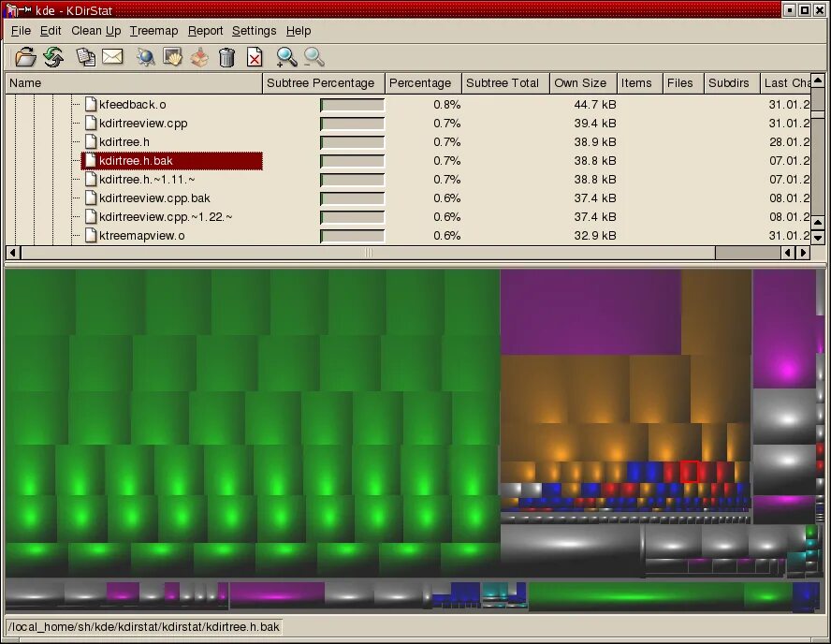Viewport: 831px width, 644px height.
Task: Refresh all with green arrows icon
Action: [x=53, y=57]
